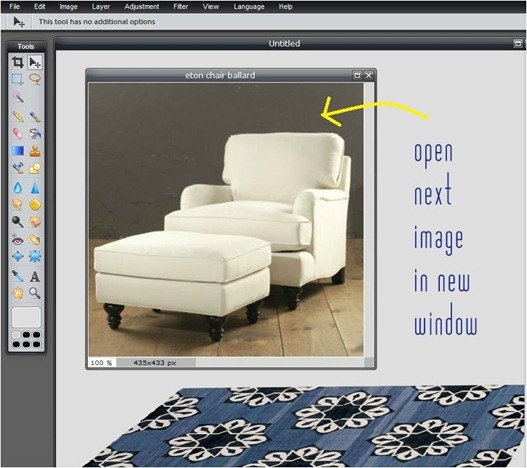Pick the light gray preset color swatch

point(16,335)
